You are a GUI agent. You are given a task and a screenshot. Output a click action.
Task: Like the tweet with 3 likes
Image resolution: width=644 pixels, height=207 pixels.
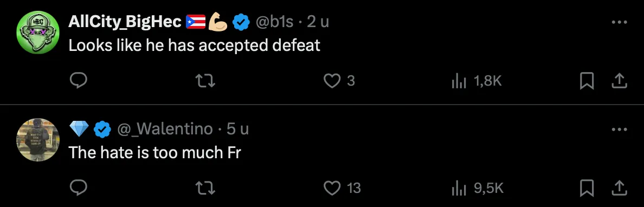[x=339, y=81]
